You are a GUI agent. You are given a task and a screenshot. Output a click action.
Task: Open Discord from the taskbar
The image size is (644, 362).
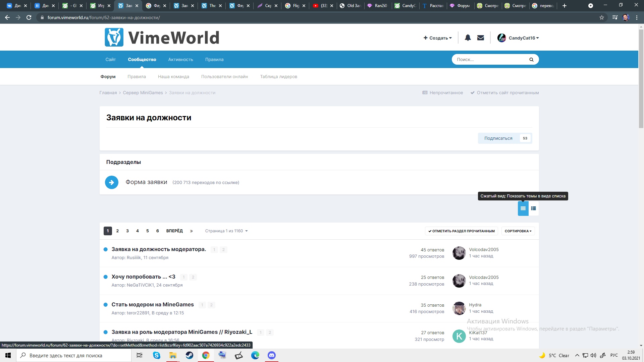pyautogui.click(x=271, y=355)
